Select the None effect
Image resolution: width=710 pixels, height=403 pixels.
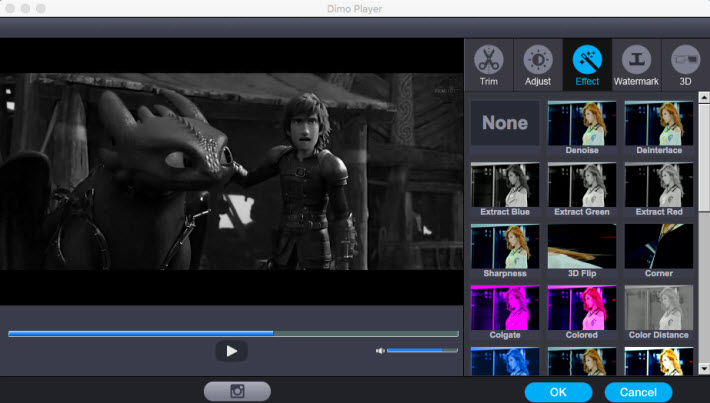click(x=505, y=123)
